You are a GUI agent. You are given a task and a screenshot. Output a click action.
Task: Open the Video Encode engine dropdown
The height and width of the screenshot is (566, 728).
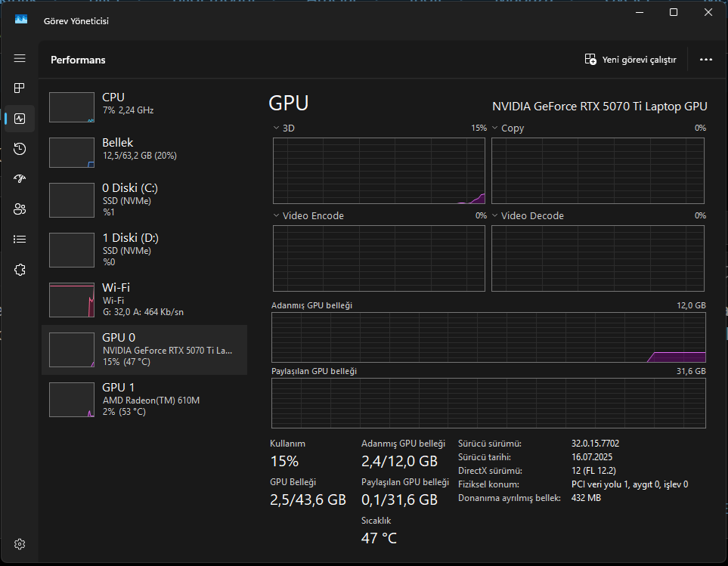[x=308, y=215]
